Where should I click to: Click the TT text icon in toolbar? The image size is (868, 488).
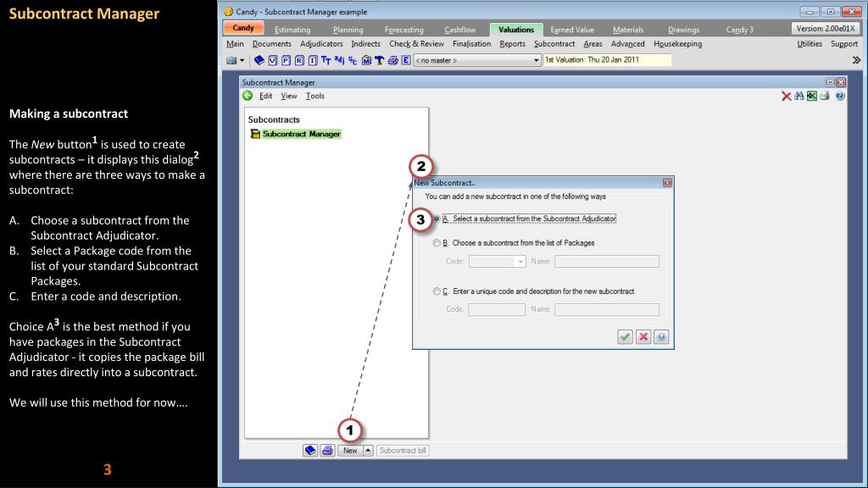(x=326, y=60)
